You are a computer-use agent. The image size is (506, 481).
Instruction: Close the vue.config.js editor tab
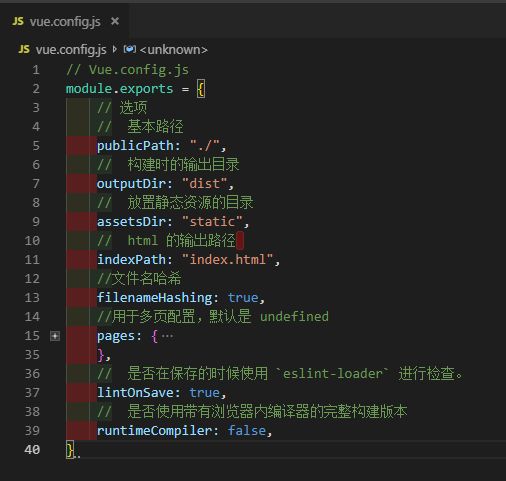(x=115, y=22)
